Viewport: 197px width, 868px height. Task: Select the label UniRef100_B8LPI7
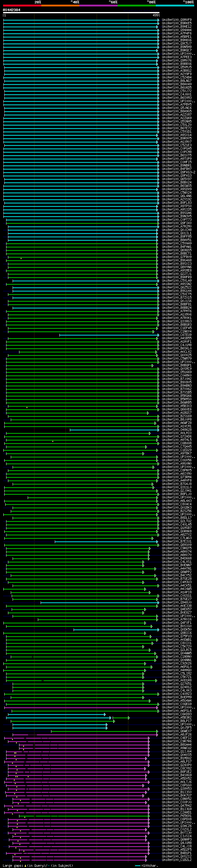177,721
